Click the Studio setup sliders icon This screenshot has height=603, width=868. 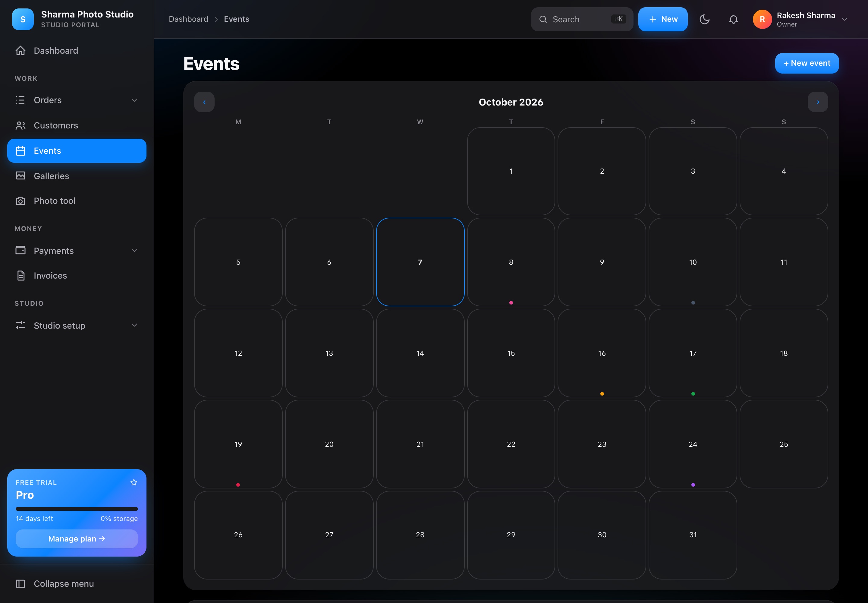coord(20,325)
